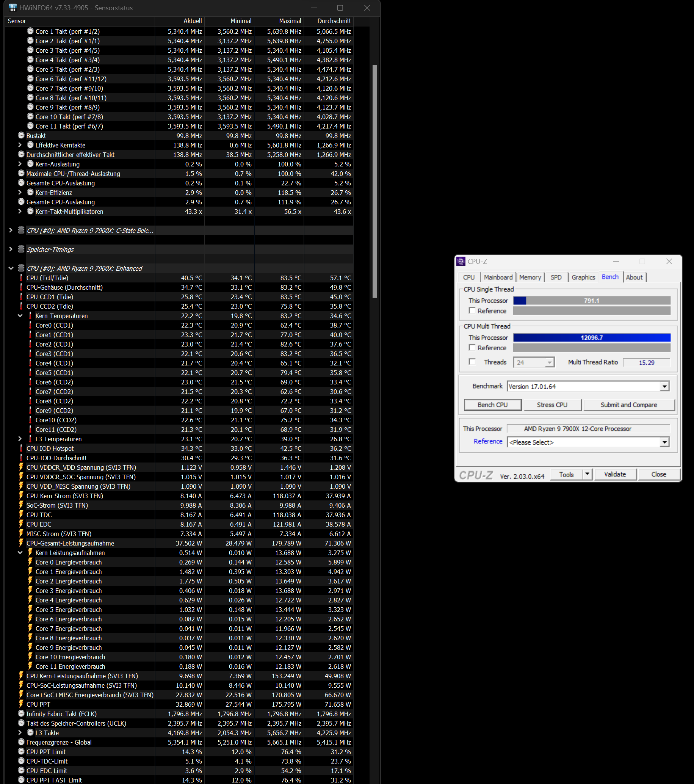Click the lightning icon of CPU TDC
Image resolution: width=694 pixels, height=784 pixels.
(21, 514)
